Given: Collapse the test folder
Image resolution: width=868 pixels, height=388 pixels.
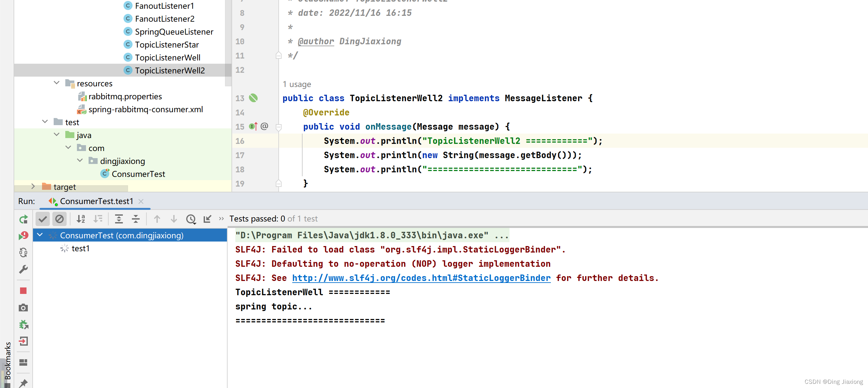Looking at the screenshot, I should point(45,122).
